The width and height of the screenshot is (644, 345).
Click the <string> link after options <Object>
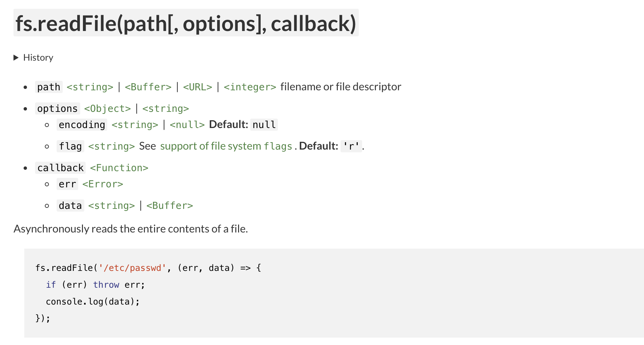[166, 108]
